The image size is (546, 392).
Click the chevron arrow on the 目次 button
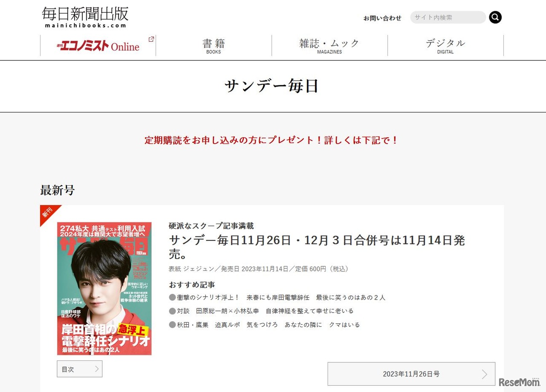coord(97,369)
